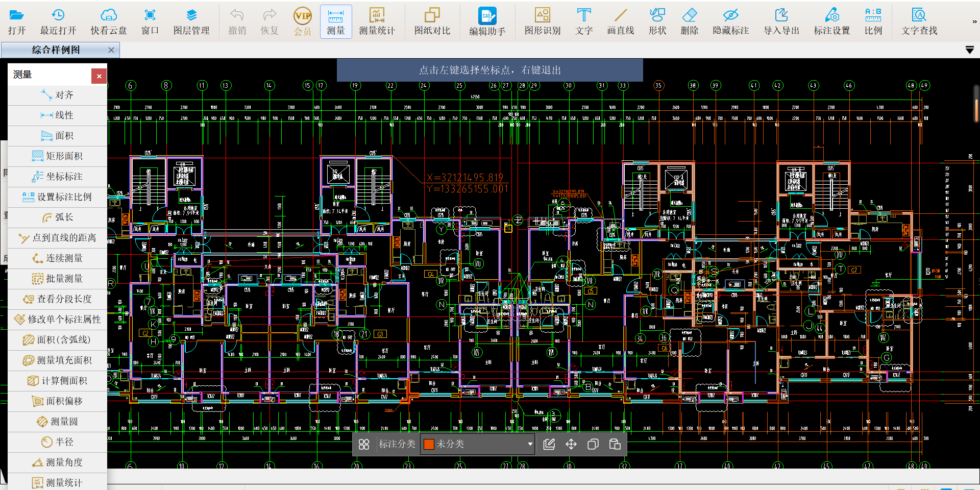Choose 测量填充面积 option
Viewport: 980px width, 490px height.
point(57,360)
